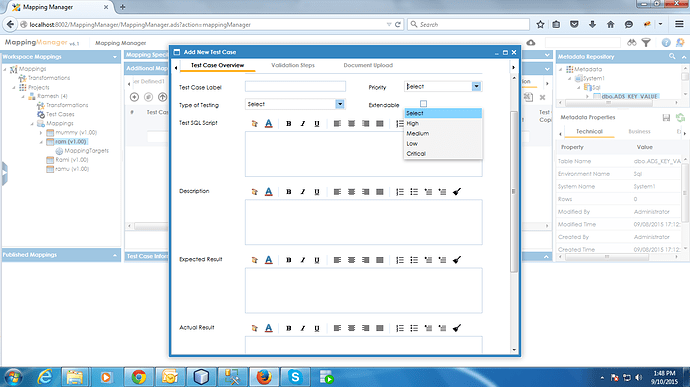690x387 pixels.
Task: Switch to Document Upload tab
Action: tap(368, 65)
